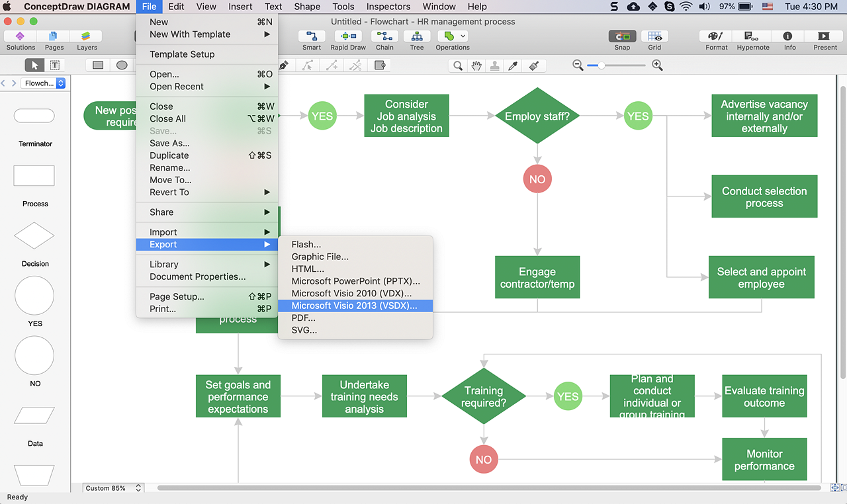The height and width of the screenshot is (504, 847).
Task: Click the zoom out magnifier button
Action: coord(578,65)
